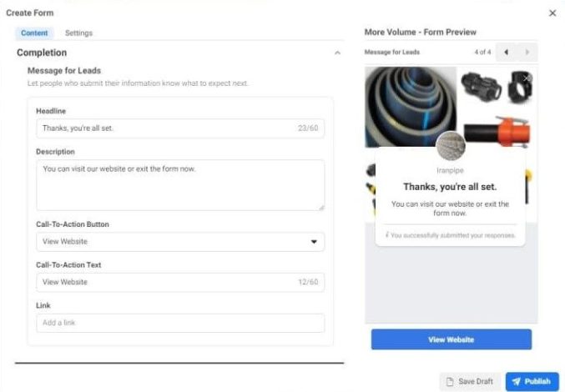Switch to the Settings tab
Image resolution: width=565 pixels, height=392 pixels.
point(78,33)
